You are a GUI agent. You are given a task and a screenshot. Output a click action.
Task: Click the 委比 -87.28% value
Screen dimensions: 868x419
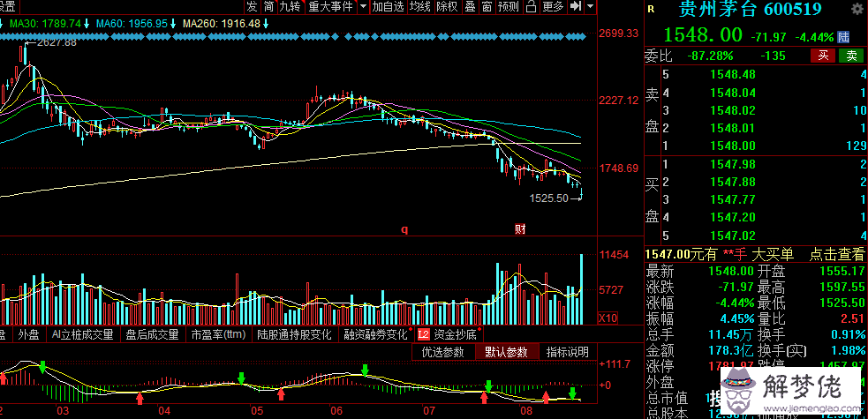click(x=710, y=56)
